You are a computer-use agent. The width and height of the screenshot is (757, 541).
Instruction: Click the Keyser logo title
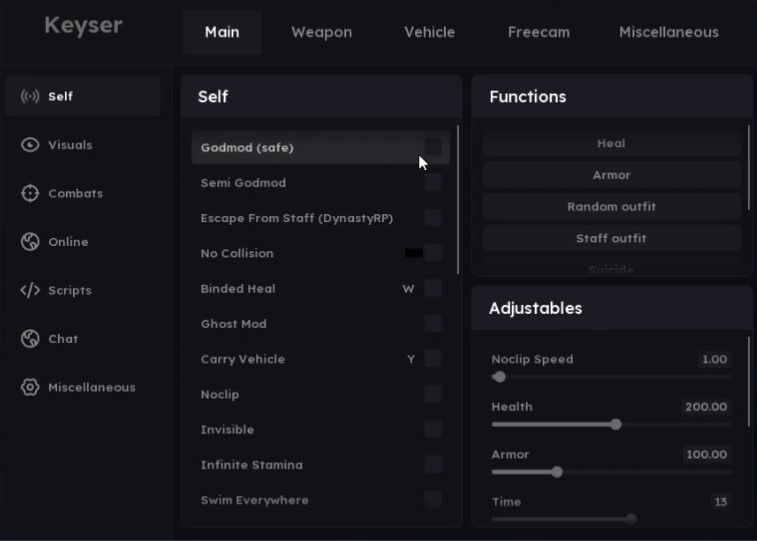pos(83,25)
